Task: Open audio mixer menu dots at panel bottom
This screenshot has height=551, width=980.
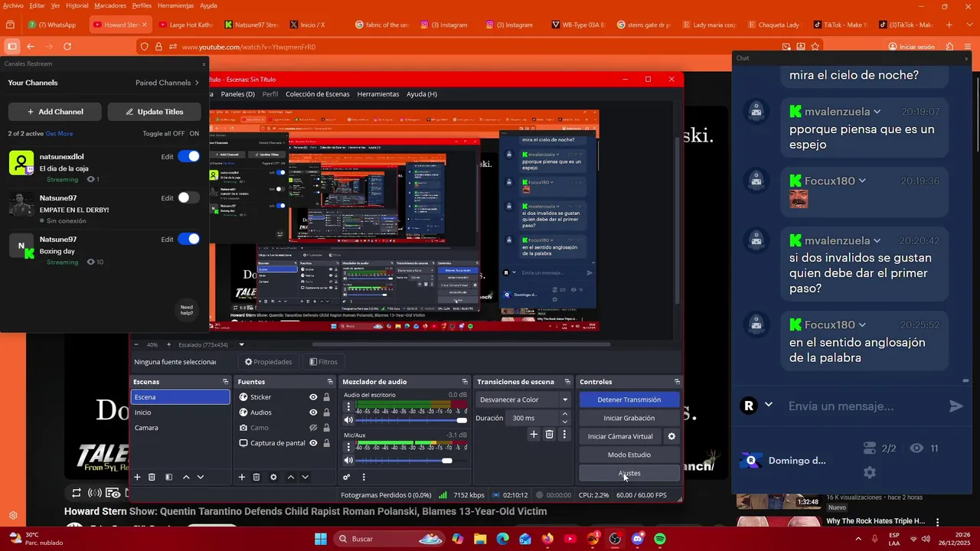Action: (364, 477)
